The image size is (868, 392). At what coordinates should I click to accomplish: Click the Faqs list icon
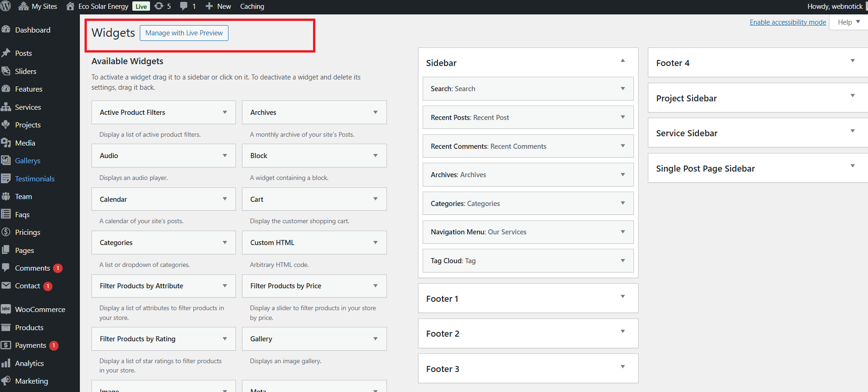[x=6, y=214]
